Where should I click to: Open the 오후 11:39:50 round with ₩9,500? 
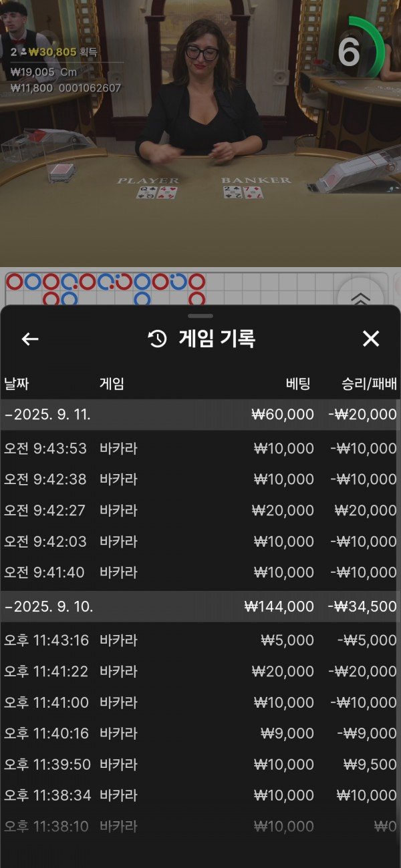pos(200,765)
